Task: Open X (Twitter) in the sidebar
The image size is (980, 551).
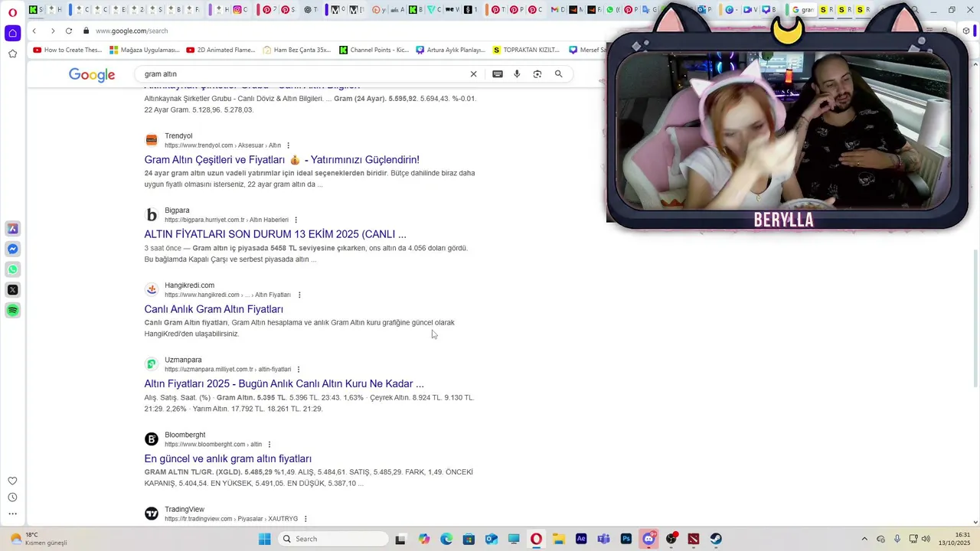Action: point(12,290)
